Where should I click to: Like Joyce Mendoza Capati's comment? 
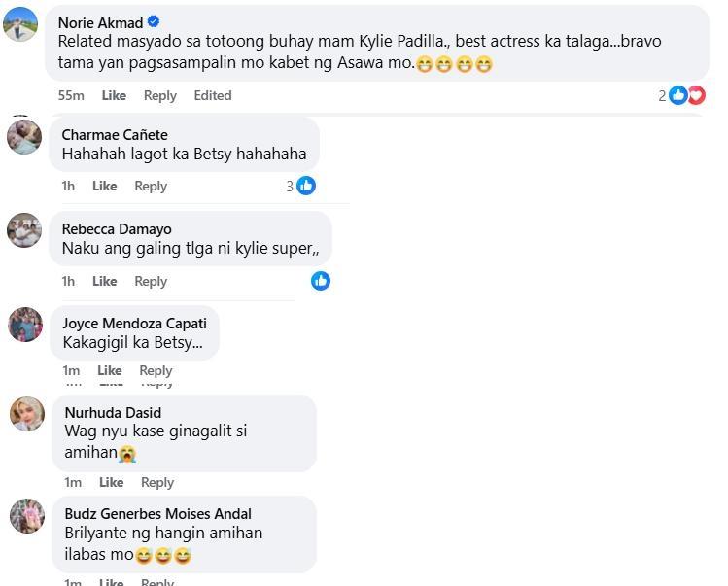(110, 370)
